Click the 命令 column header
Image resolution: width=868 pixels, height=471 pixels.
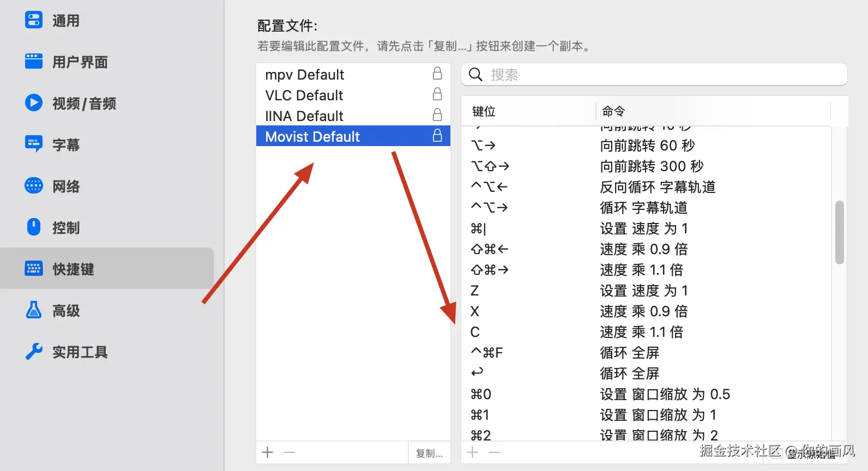point(713,111)
